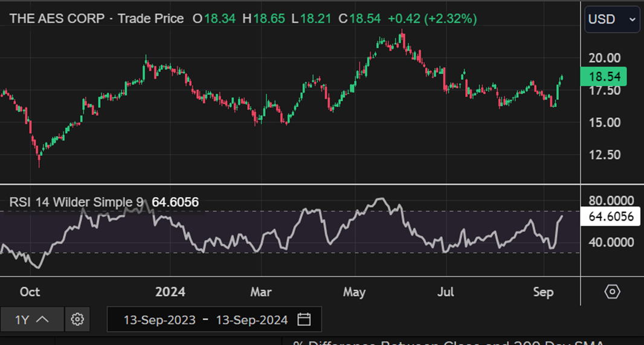This screenshot has width=644, height=345.
Task: Click the 18.54 current price label
Action: click(x=604, y=76)
